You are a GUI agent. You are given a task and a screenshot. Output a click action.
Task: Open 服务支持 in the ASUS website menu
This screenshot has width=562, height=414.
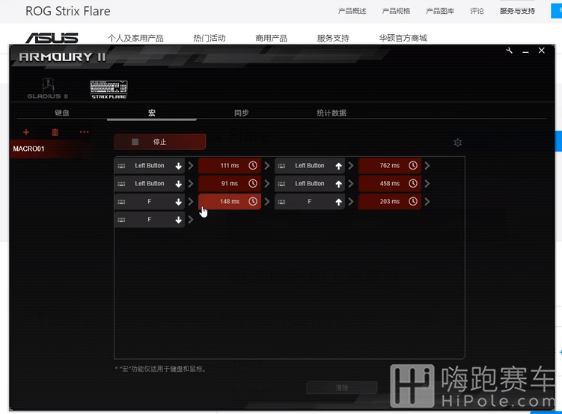(333, 38)
